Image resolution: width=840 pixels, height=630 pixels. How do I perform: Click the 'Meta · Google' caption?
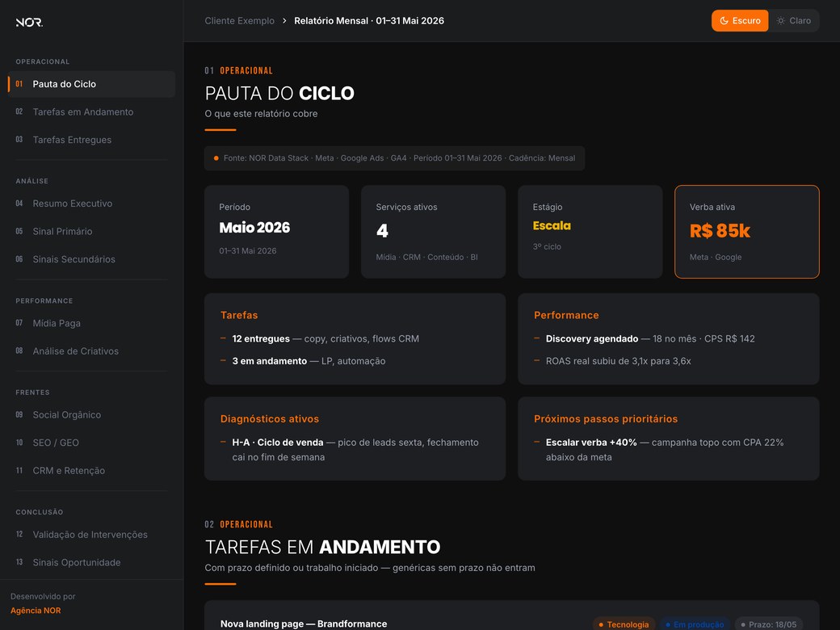tap(715, 257)
